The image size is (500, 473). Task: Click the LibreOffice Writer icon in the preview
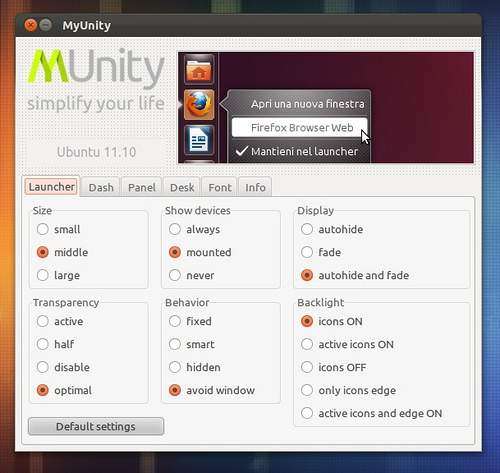pos(199,140)
